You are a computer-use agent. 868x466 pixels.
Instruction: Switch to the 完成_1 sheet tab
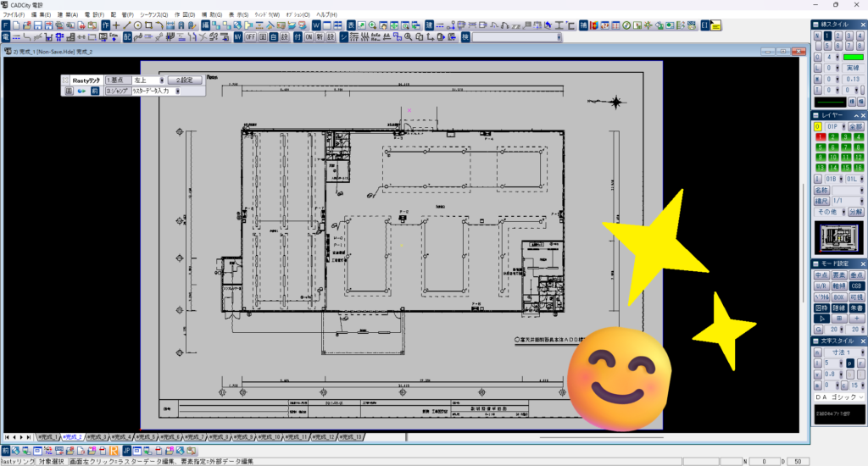point(47,437)
